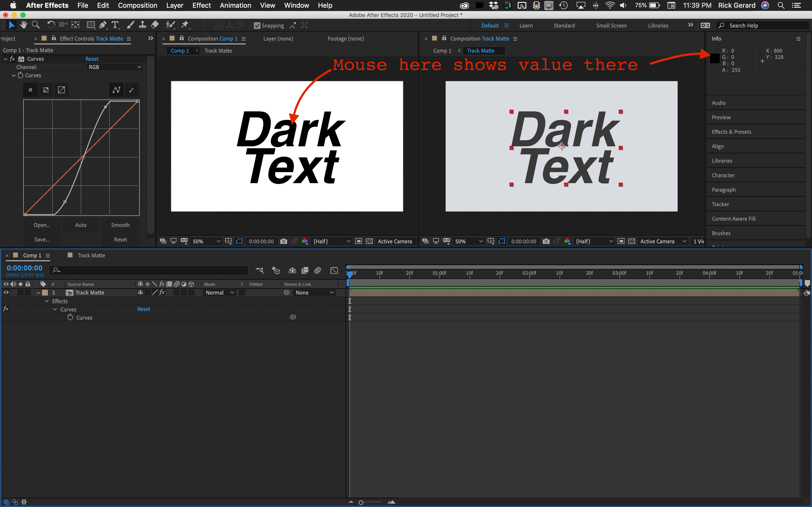This screenshot has width=812, height=507.
Task: Click the Curves Reset button
Action: click(x=92, y=59)
